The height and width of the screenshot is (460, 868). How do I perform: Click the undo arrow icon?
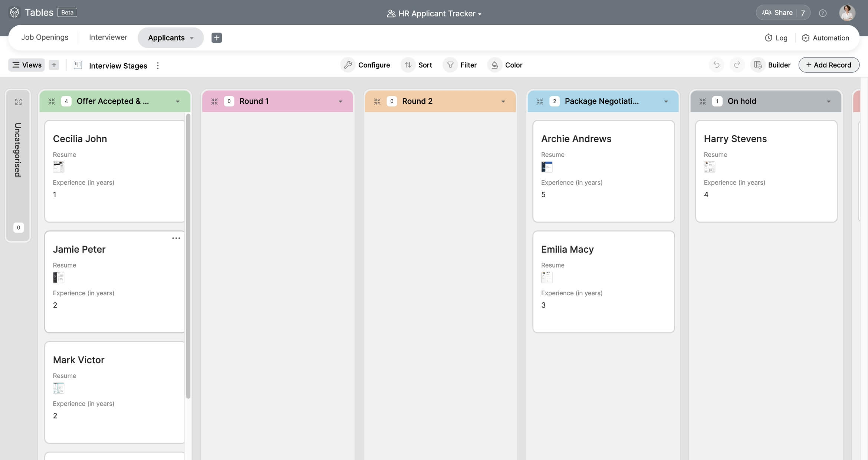click(716, 65)
